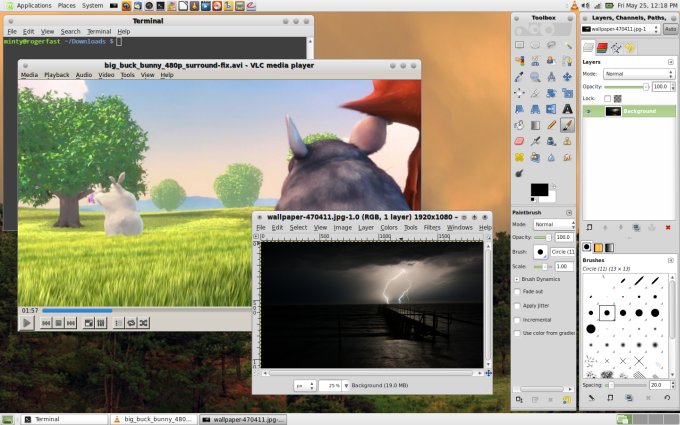Open the Places menu in top panel
This screenshot has width=680, height=425.
(x=66, y=6)
